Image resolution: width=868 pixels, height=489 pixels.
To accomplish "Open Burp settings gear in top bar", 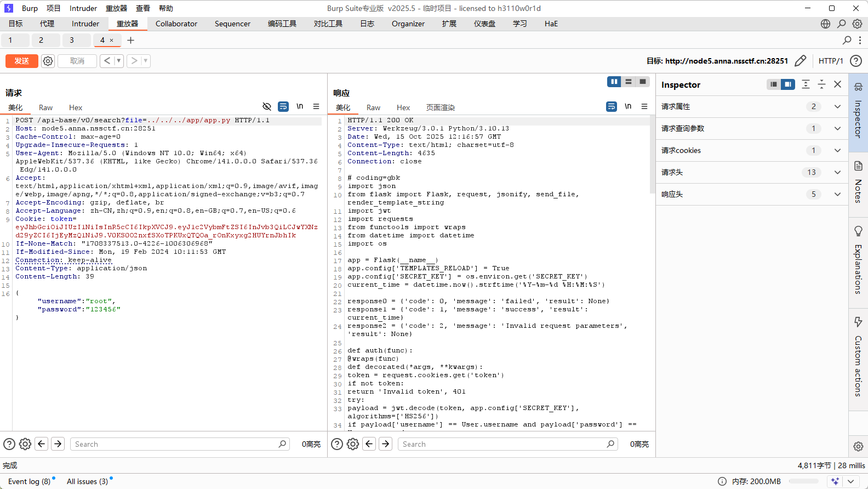I will (857, 24).
